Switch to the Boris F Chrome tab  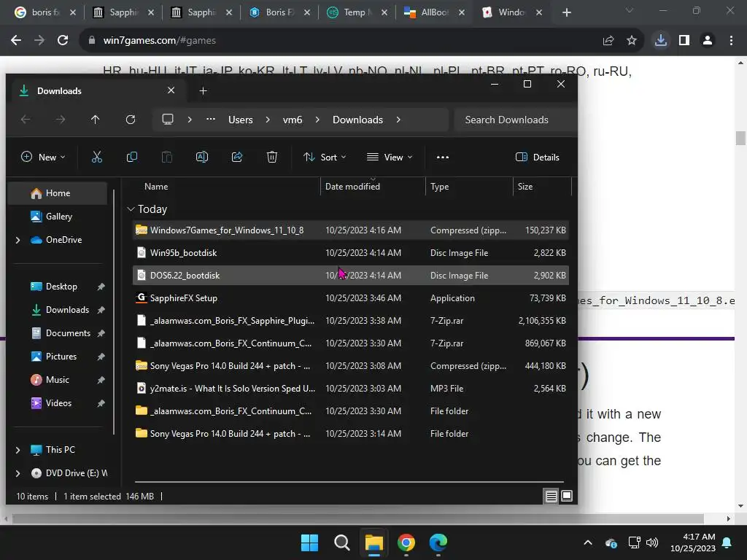click(279, 12)
